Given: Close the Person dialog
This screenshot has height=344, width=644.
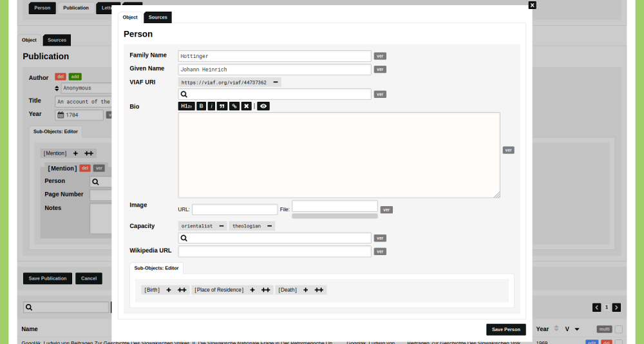Looking at the screenshot, I should click(532, 5).
